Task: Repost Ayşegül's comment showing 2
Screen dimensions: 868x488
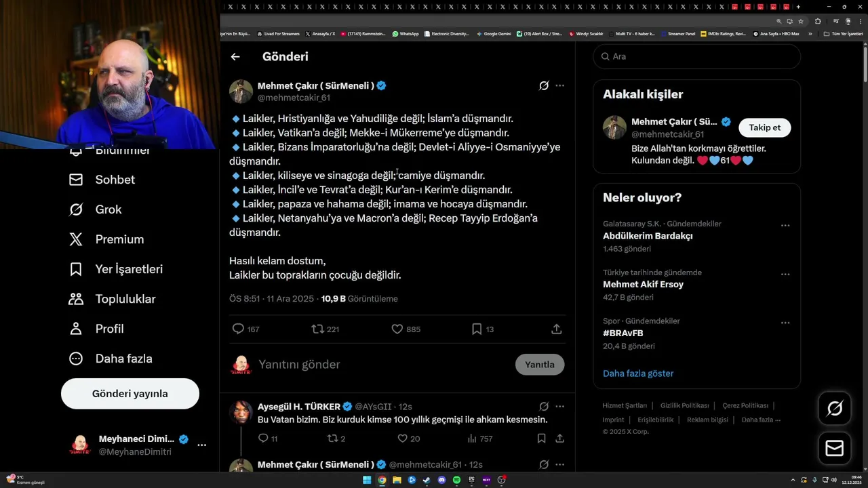Action: click(x=332, y=439)
